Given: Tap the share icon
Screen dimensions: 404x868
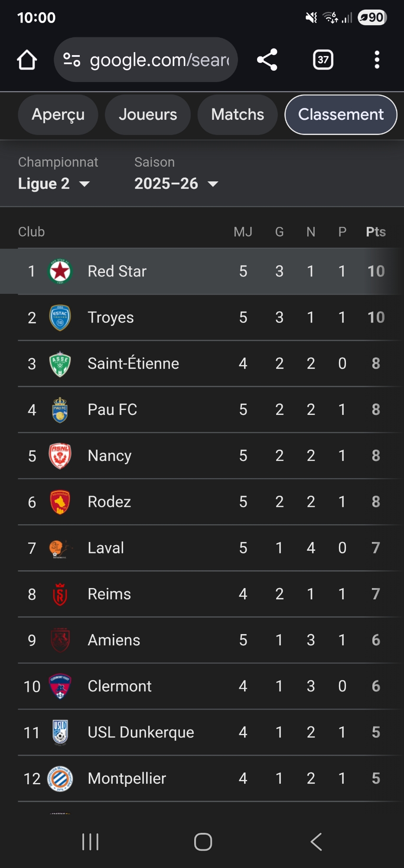Looking at the screenshot, I should [267, 60].
